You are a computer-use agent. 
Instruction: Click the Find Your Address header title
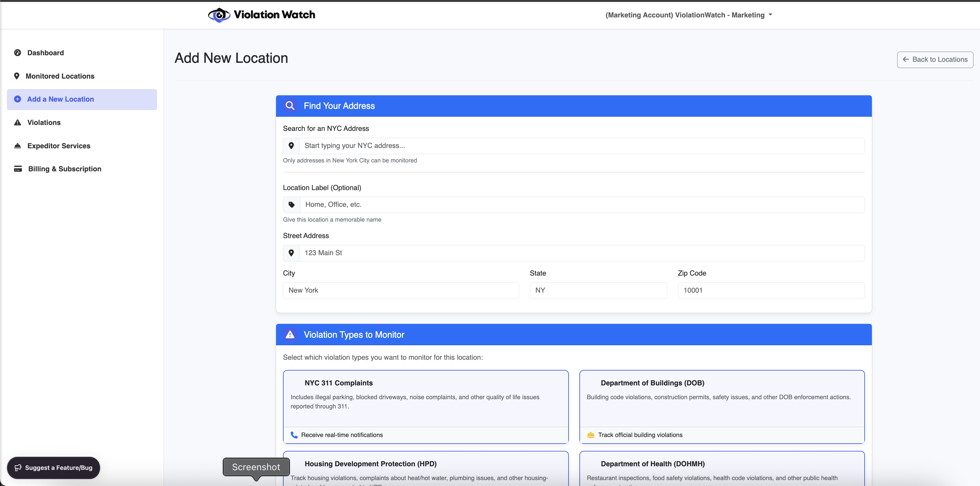(339, 106)
